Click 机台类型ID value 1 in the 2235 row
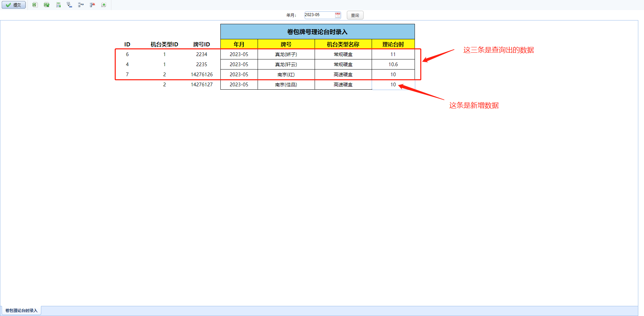 (x=164, y=64)
